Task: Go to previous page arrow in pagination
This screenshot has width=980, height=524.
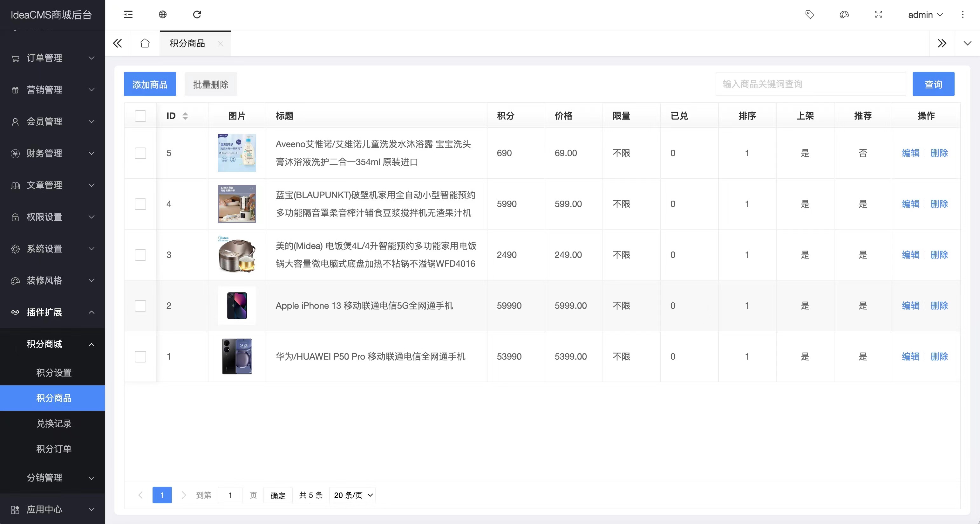Action: (140, 495)
